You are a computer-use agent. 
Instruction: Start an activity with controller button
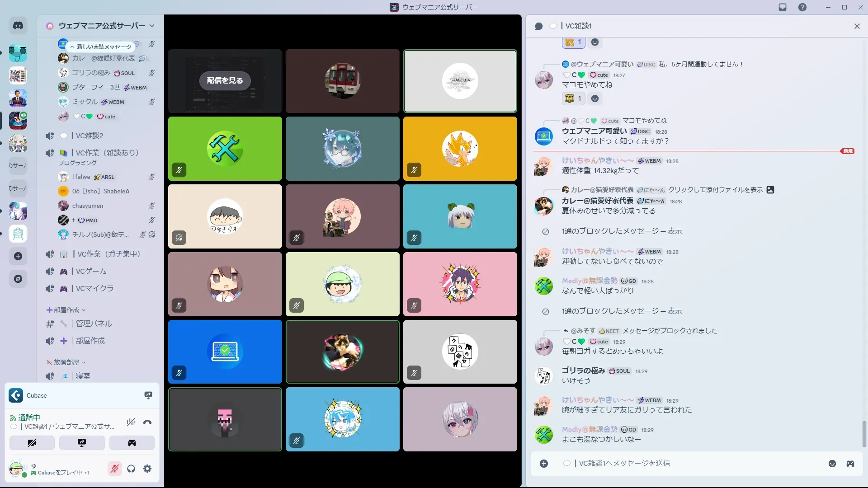pos(132,443)
